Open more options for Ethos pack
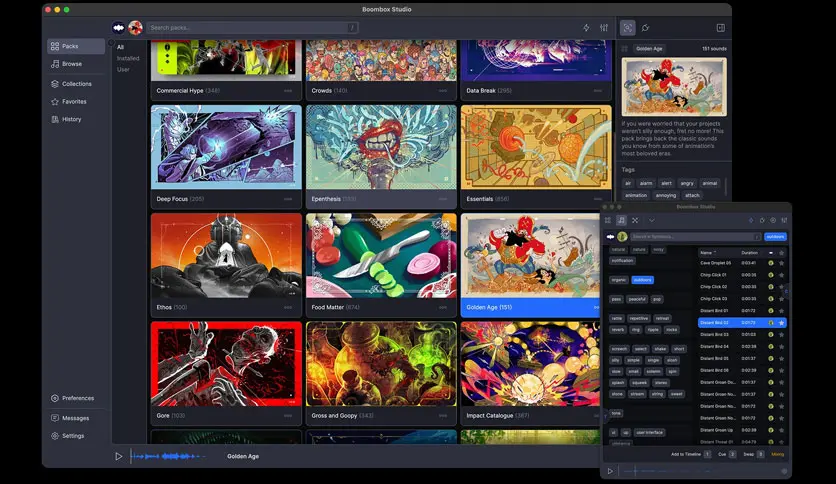 click(288, 307)
